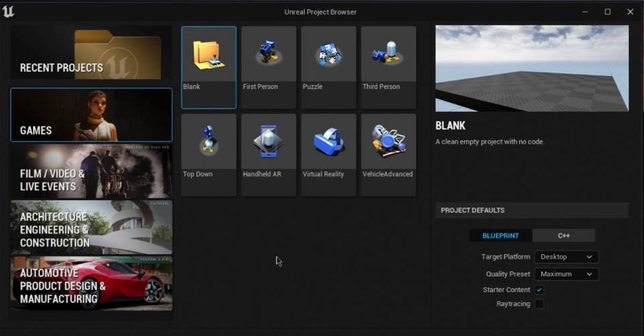This screenshot has width=644, height=336.
Task: Click the 'Handheld AR' label text
Action: [x=262, y=174]
